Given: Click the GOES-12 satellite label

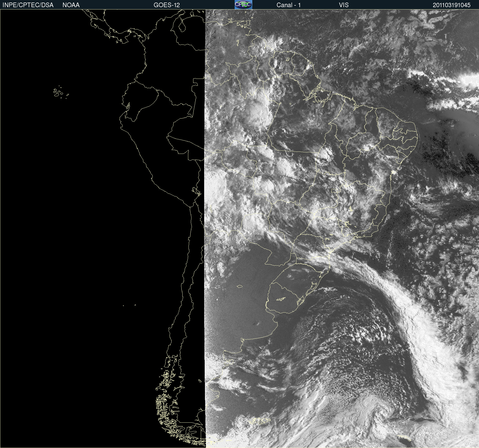Looking at the screenshot, I should coord(167,5).
